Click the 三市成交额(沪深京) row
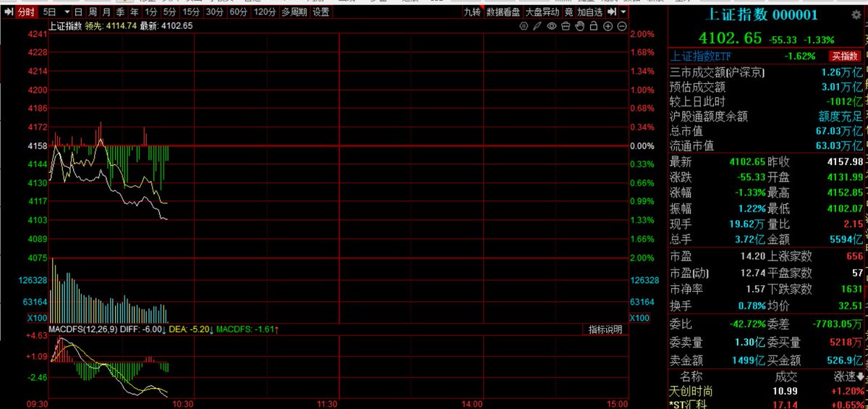 [x=767, y=72]
